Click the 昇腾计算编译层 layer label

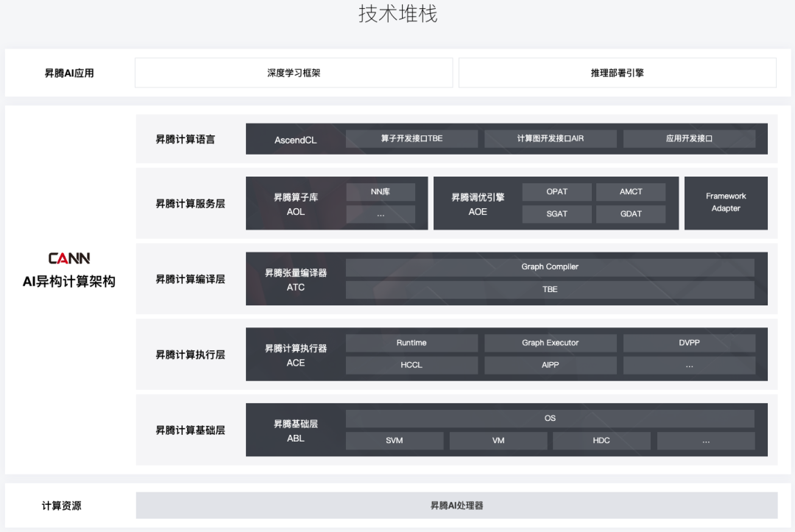pos(190,279)
